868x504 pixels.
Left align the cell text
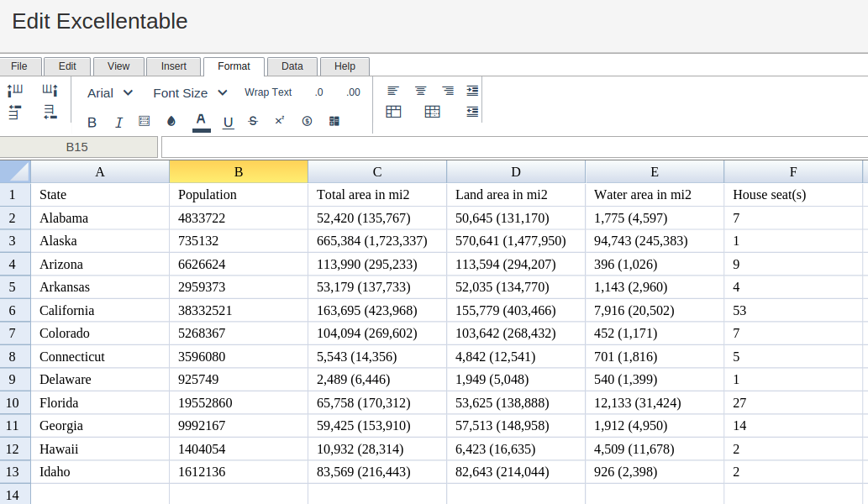point(392,91)
